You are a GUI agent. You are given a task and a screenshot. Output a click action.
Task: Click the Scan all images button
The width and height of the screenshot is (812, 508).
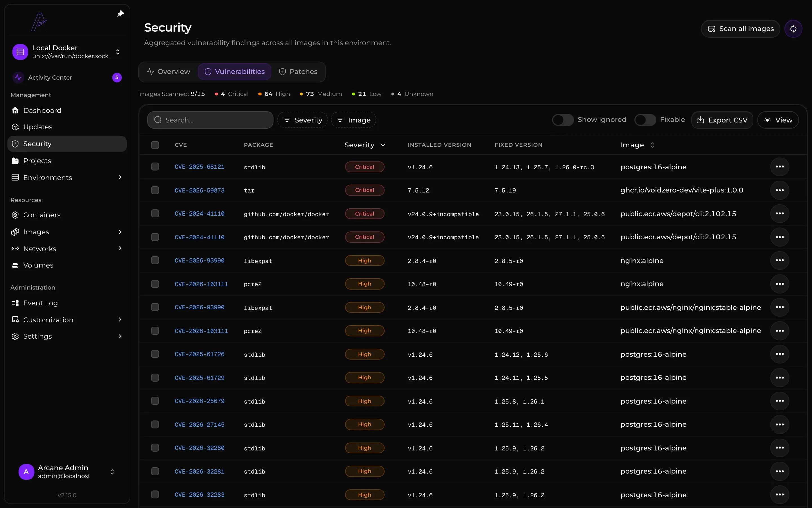(x=741, y=29)
